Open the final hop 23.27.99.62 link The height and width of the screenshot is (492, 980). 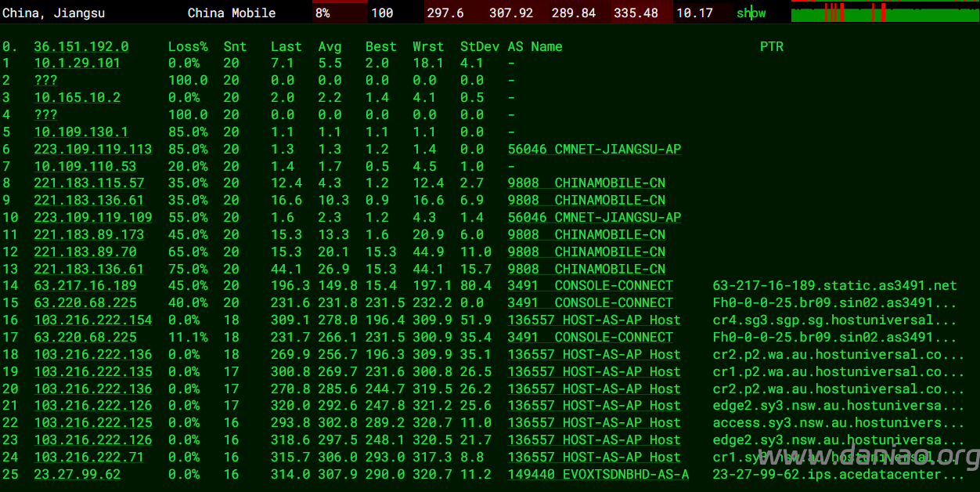(77, 474)
